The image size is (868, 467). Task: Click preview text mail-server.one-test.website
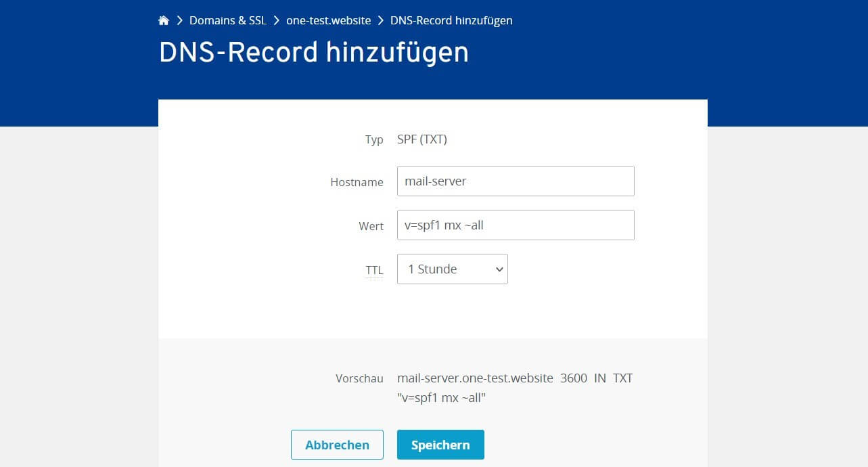point(475,378)
